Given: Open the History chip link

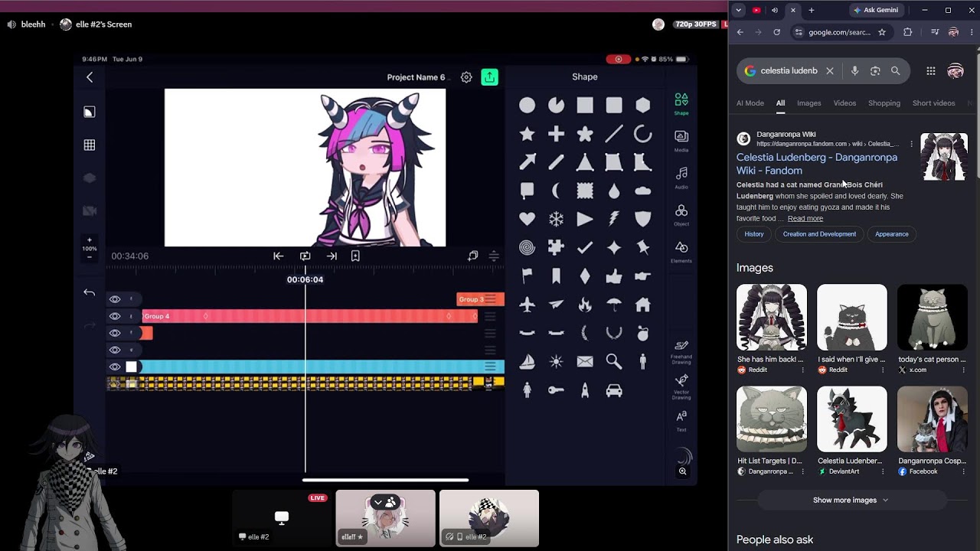Looking at the screenshot, I should click(754, 234).
